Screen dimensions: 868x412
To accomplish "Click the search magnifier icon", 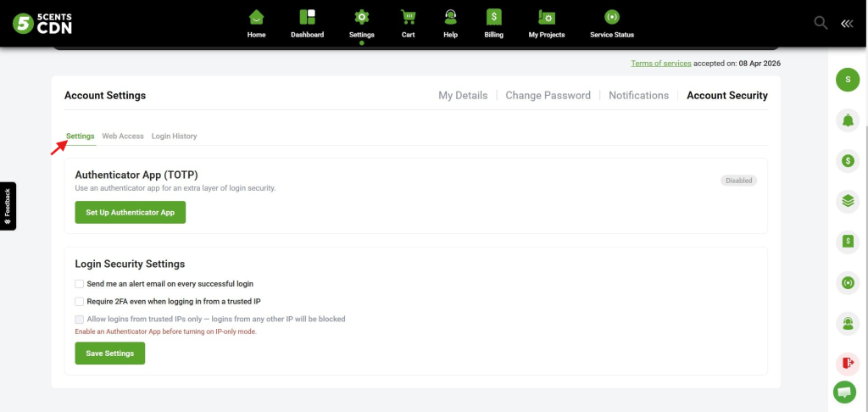I will click(821, 23).
